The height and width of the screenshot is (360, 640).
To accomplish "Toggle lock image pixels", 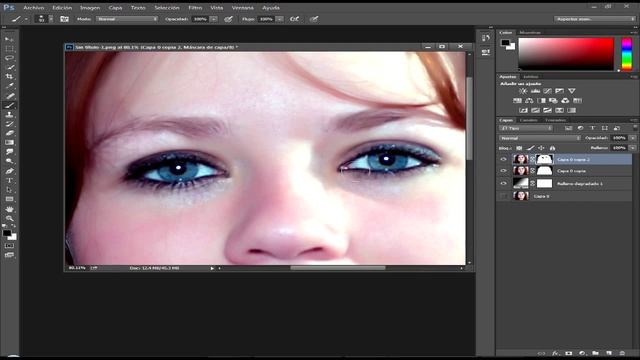I will coord(530,148).
